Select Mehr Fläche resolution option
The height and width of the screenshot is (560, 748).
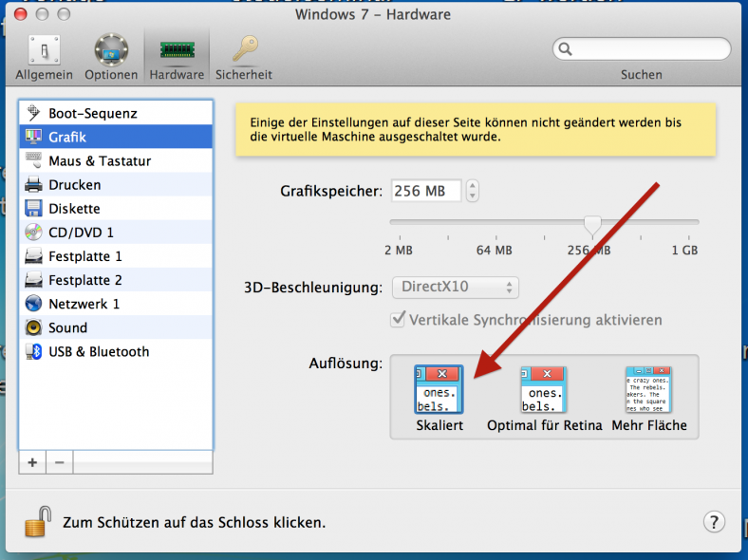point(649,399)
